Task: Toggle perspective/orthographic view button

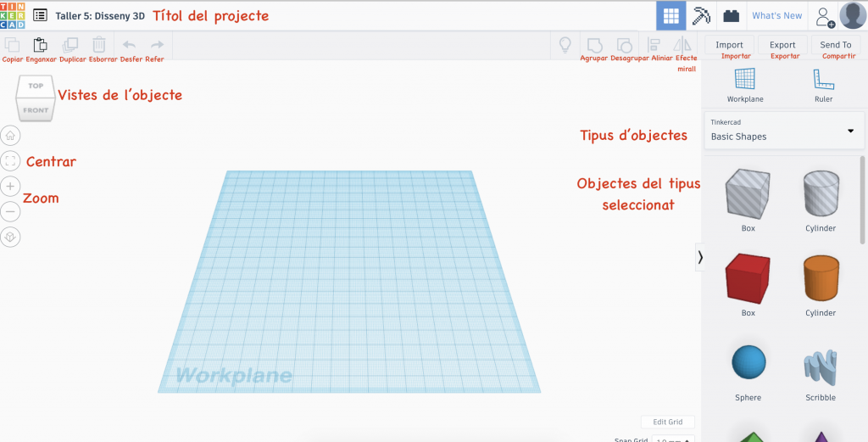Action: click(10, 238)
